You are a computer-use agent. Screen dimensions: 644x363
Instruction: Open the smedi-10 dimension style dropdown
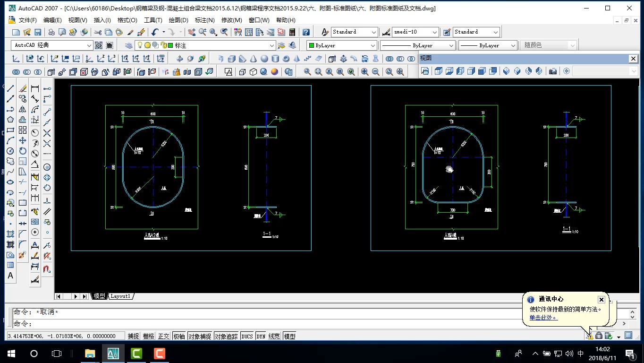point(435,32)
